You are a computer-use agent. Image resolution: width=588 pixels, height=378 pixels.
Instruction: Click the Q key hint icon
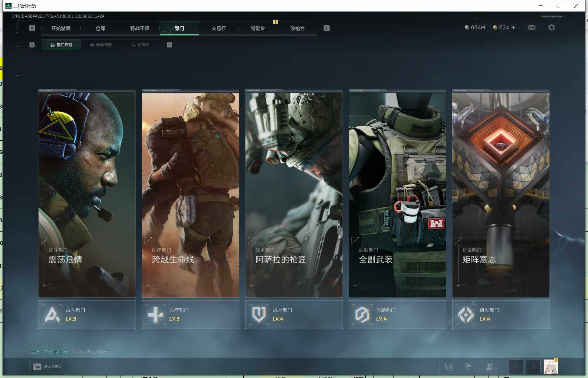click(32, 28)
